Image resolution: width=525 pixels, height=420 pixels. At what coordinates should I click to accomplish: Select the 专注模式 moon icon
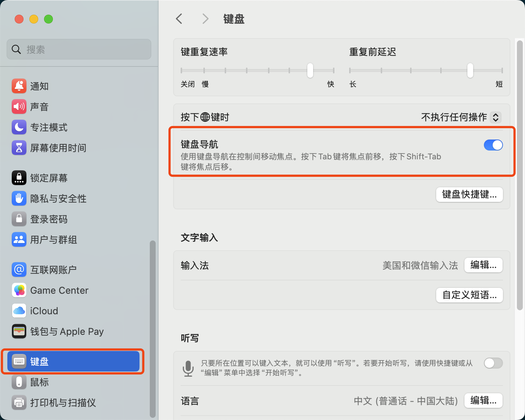pyautogui.click(x=19, y=127)
